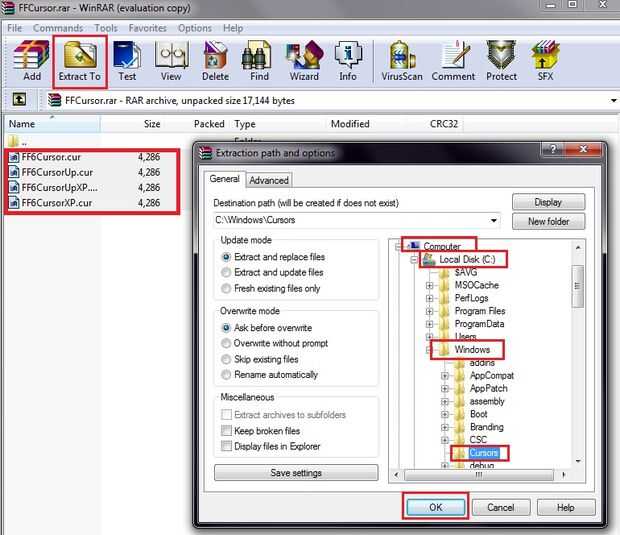Select Extract and replace files option

pos(225,257)
